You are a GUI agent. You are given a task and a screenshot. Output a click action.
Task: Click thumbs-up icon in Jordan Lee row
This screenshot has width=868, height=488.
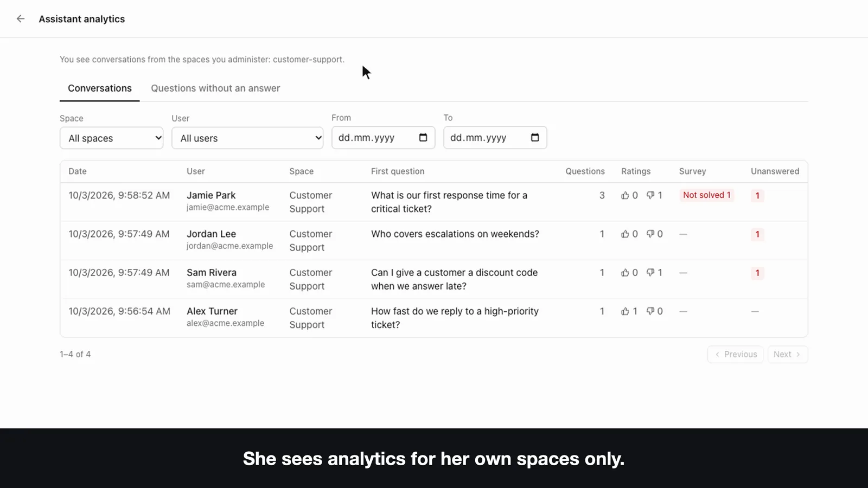pos(625,234)
